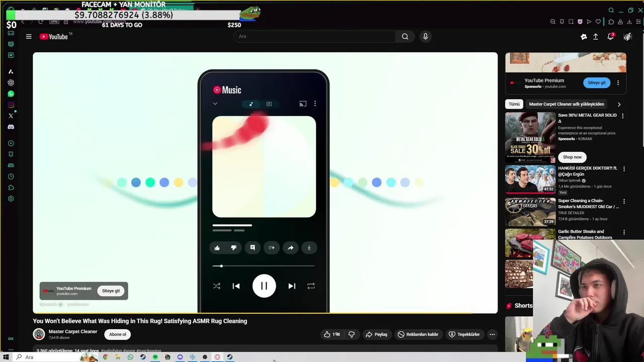
Task: Open METAL GEAR SOLID sale ad thumbnail
Action: (530, 137)
